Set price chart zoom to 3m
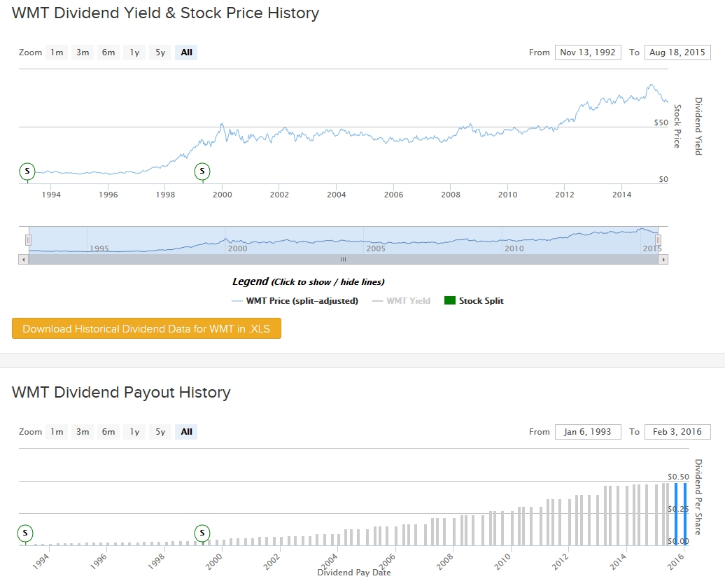 [x=83, y=52]
